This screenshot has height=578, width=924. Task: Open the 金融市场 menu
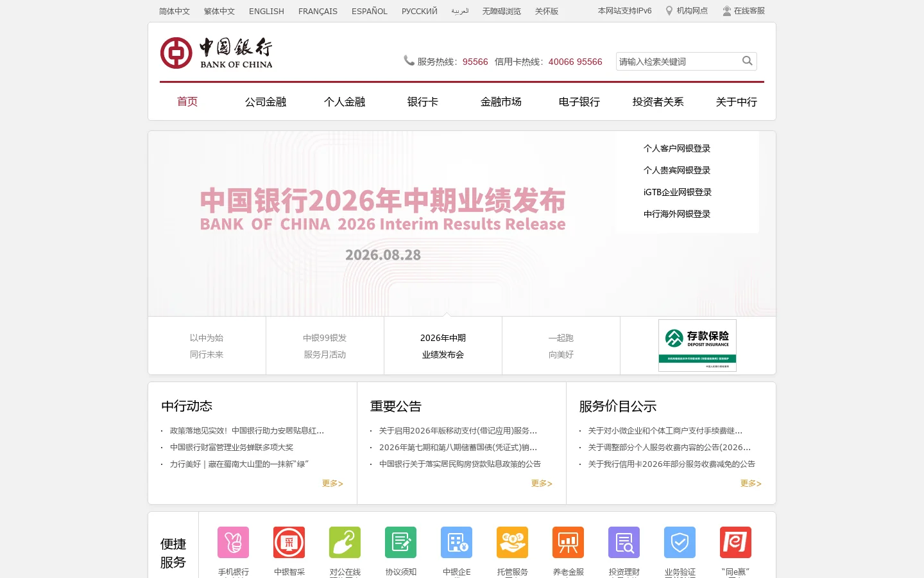(501, 101)
